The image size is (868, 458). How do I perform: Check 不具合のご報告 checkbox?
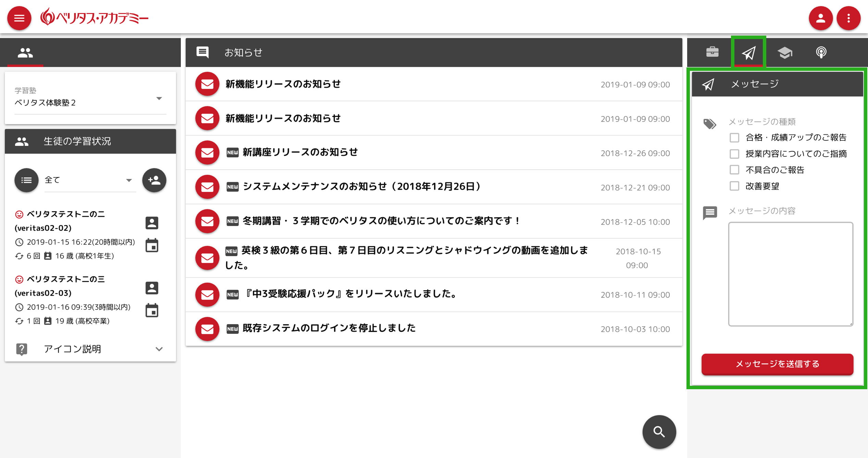(x=734, y=170)
